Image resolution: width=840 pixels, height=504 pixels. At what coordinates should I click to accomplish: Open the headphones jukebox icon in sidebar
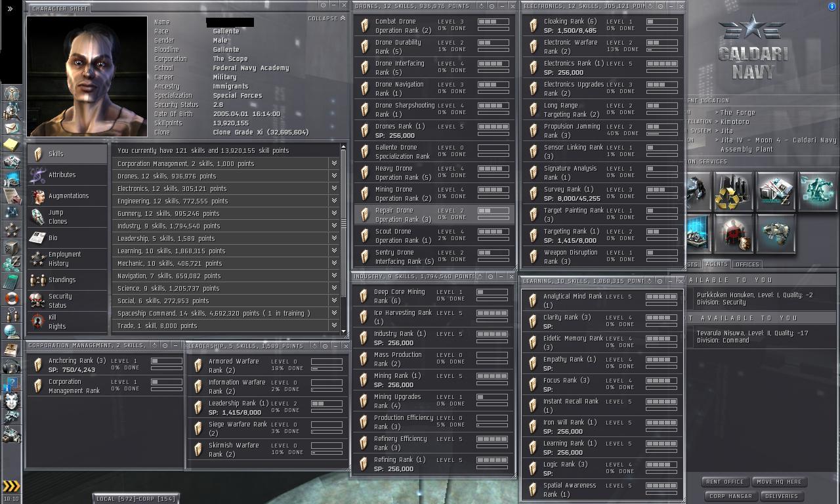tap(11, 366)
